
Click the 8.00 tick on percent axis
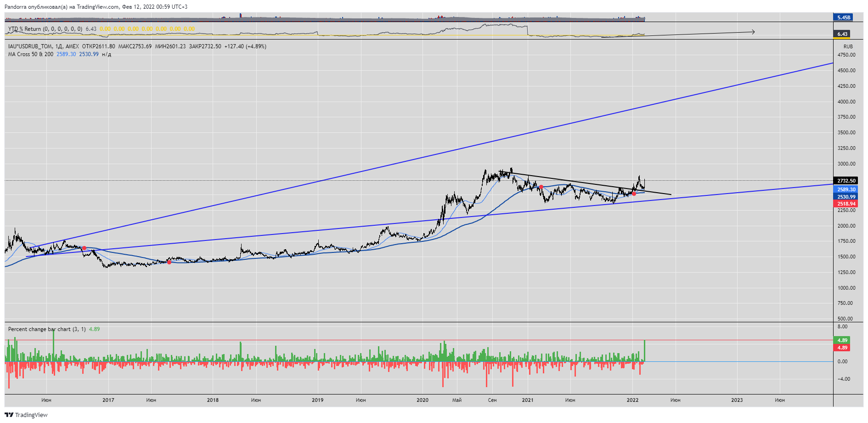pos(842,326)
